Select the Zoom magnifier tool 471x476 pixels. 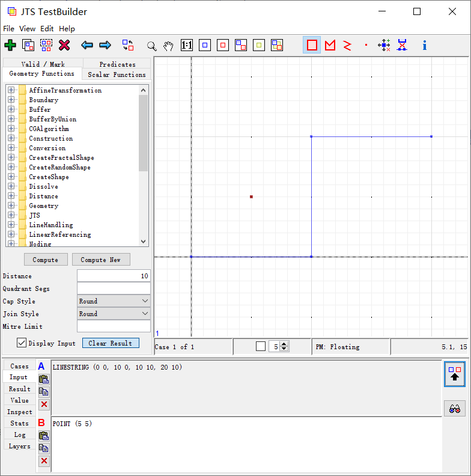click(151, 46)
